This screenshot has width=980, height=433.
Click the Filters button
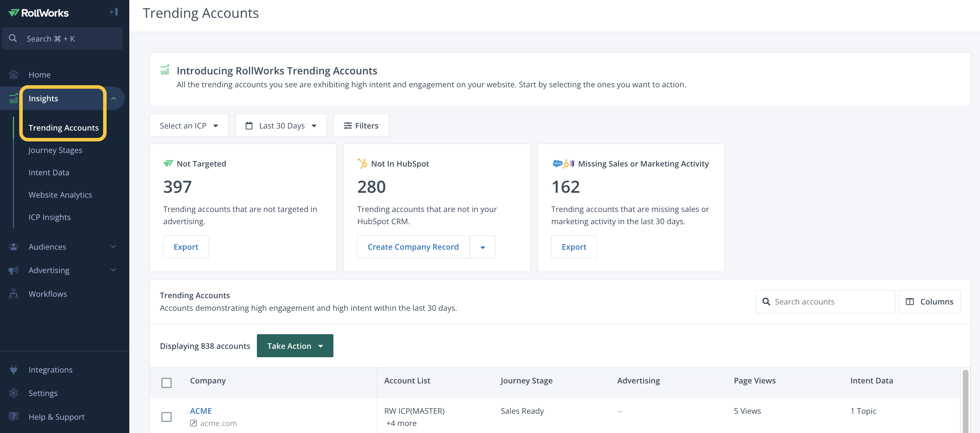tap(361, 125)
